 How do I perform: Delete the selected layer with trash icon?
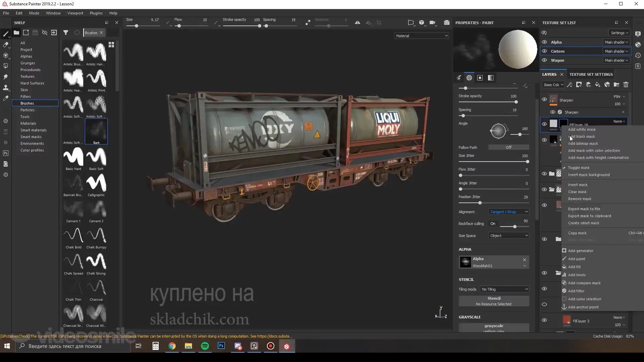pos(626,84)
